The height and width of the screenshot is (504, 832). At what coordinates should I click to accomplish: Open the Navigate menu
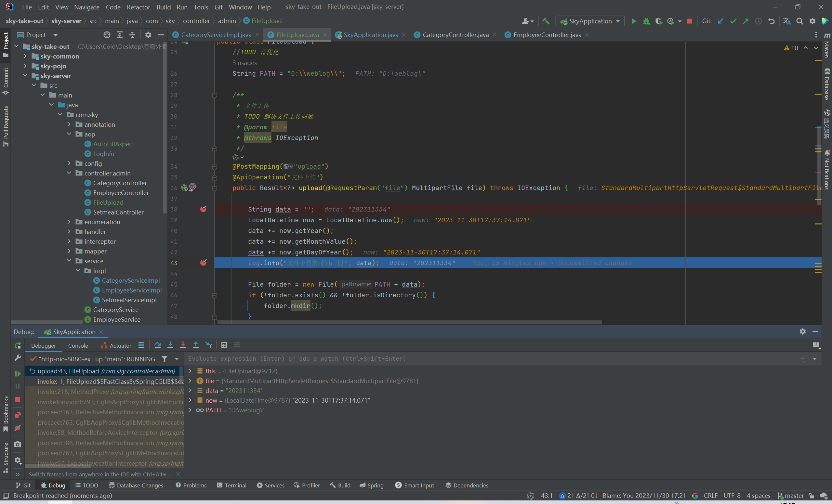pyautogui.click(x=86, y=7)
